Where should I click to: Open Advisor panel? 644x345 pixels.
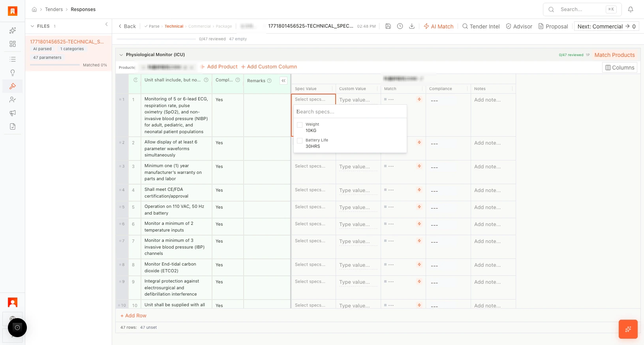point(519,26)
